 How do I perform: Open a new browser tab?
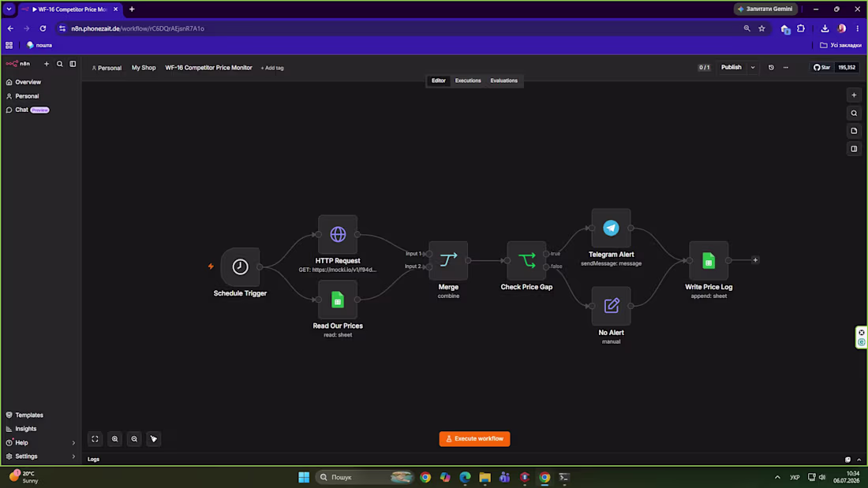pyautogui.click(x=132, y=9)
